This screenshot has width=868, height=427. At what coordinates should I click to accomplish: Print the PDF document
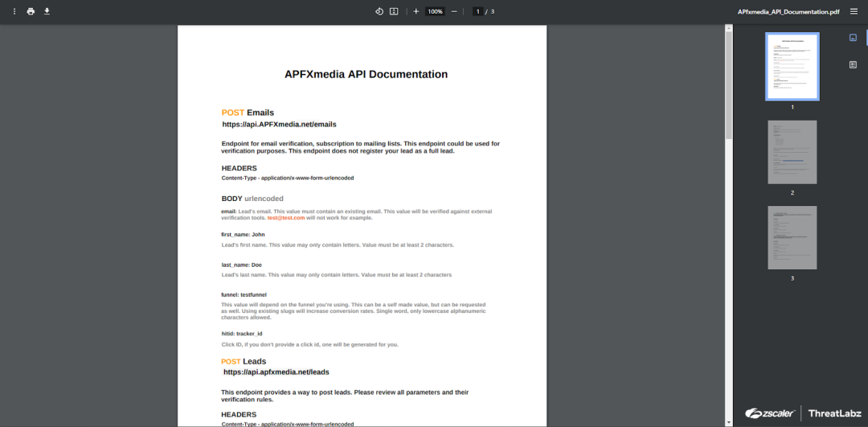pos(31,11)
